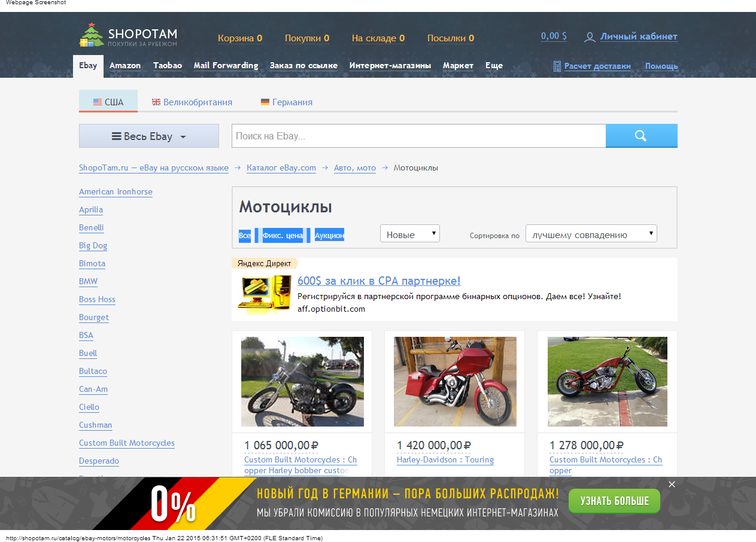Select the Ebay tab
Viewport: 756px width, 542px height.
point(88,66)
